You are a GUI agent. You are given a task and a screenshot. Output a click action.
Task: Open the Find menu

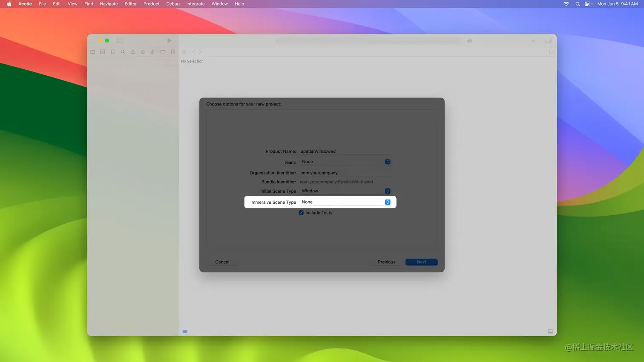click(x=89, y=4)
